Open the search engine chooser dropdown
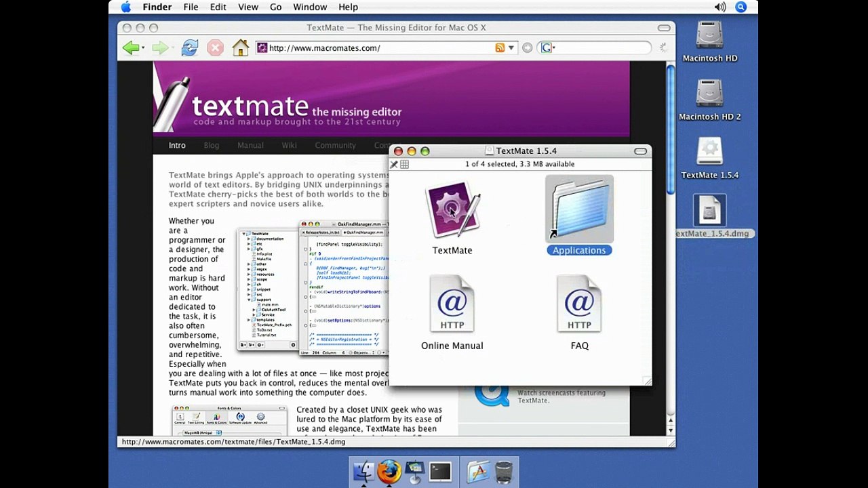The image size is (868, 488). pyautogui.click(x=554, y=48)
